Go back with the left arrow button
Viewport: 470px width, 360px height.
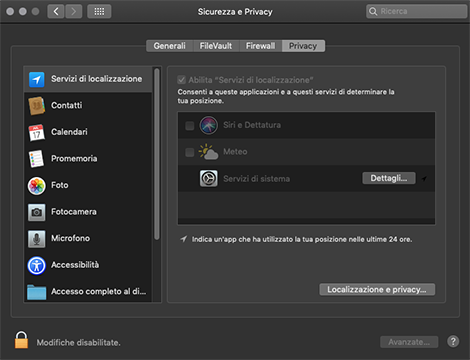coord(56,12)
